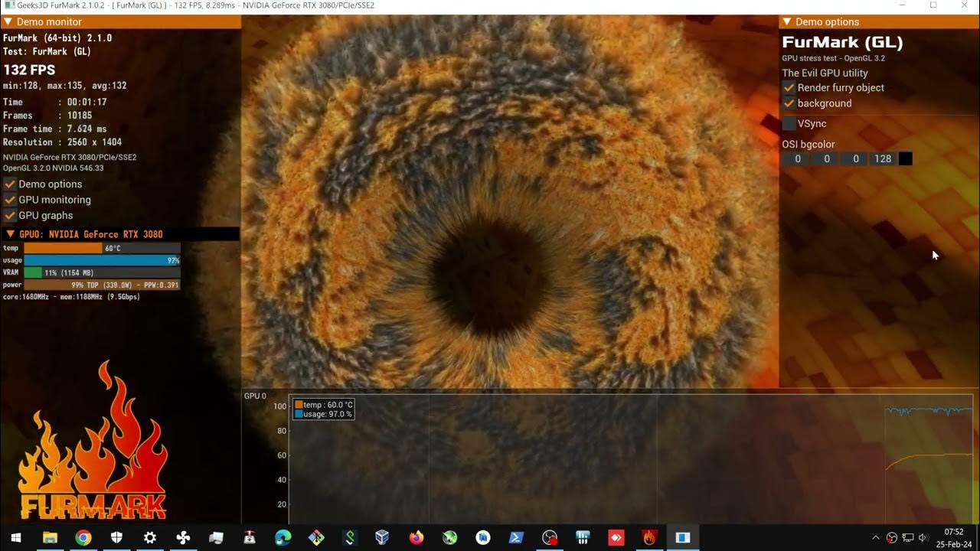Enable the VSync checkbox
The image size is (980, 551).
789,123
